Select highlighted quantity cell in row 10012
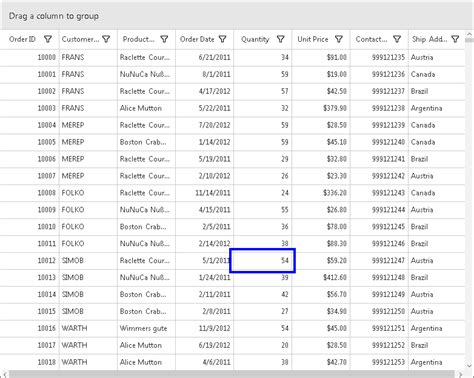Viewport: 474px width, 378px height. pyautogui.click(x=263, y=261)
